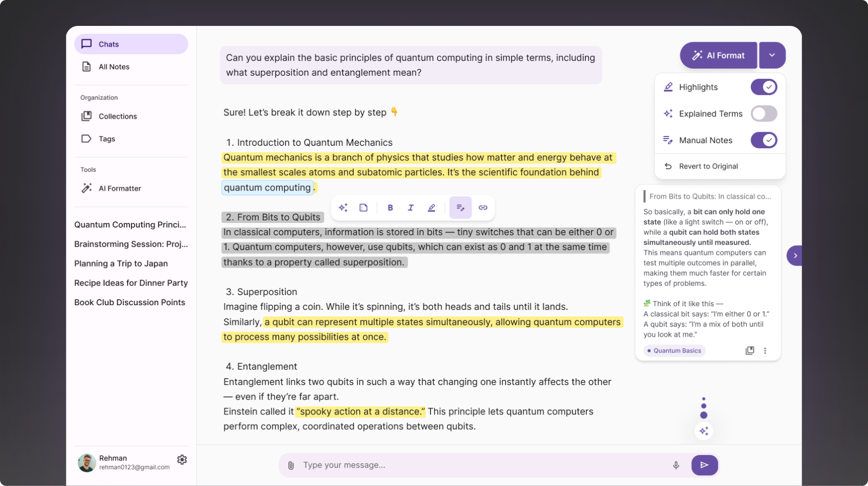Open Recipe Ideas for Dinner Party chat
Screen dimensions: 868x486
point(131,283)
